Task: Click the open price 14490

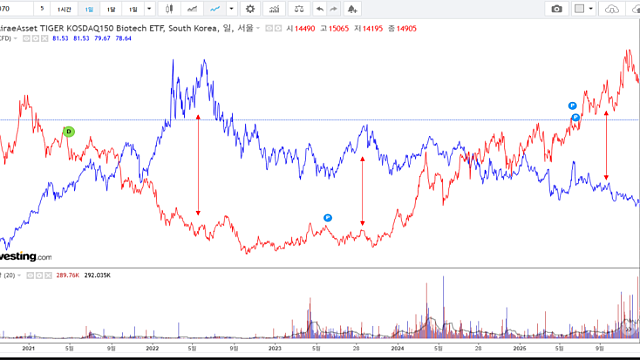Action: (304, 29)
